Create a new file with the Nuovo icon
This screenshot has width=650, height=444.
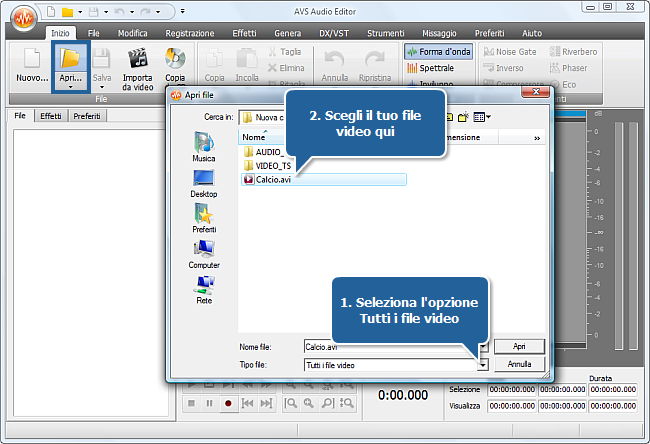click(31, 66)
